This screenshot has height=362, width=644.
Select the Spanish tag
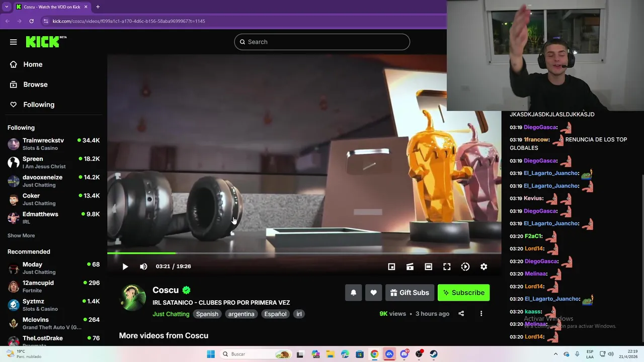(x=207, y=314)
